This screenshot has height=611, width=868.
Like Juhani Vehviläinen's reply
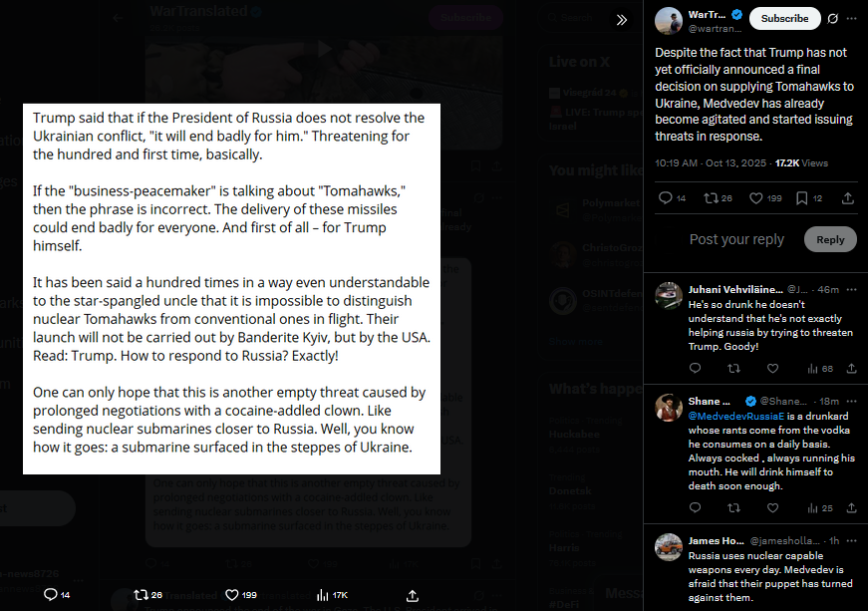tap(772, 369)
